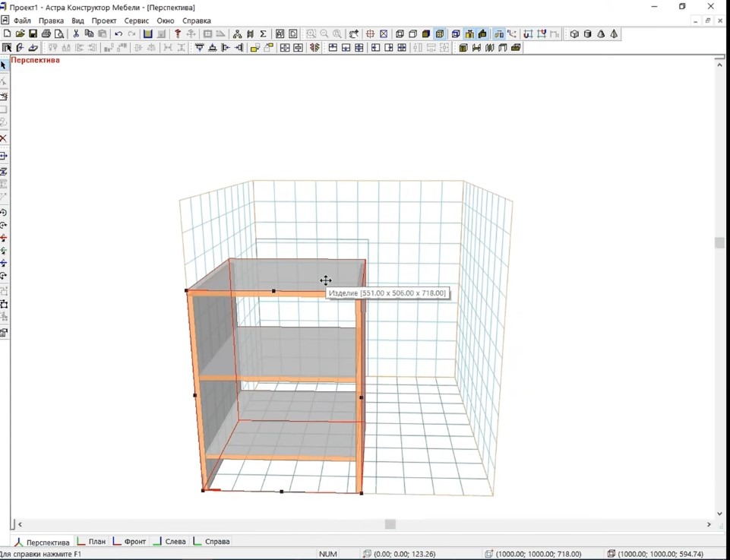
Task: Click the horizontal scrollbar thumb
Action: 390,524
